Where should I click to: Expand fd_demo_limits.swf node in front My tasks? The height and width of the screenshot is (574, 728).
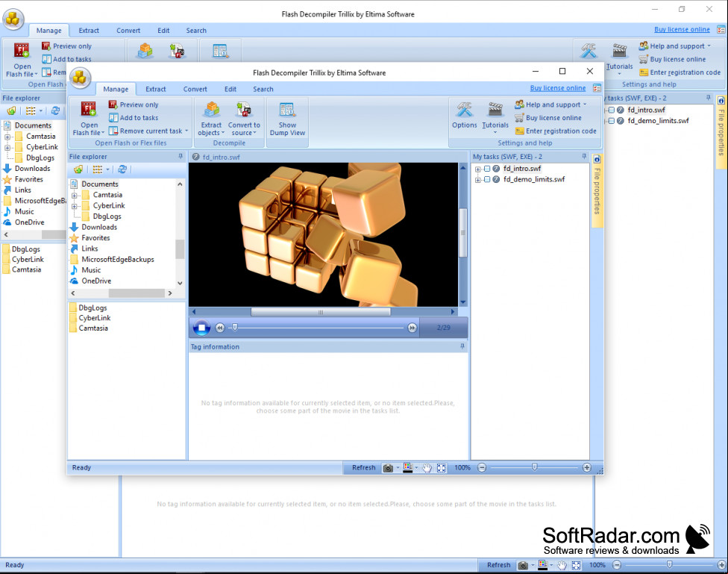[477, 180]
